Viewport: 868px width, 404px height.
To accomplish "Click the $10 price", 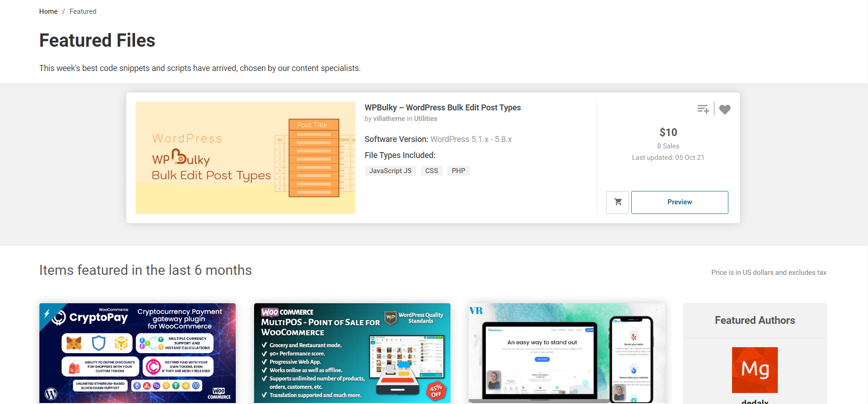I will [668, 132].
